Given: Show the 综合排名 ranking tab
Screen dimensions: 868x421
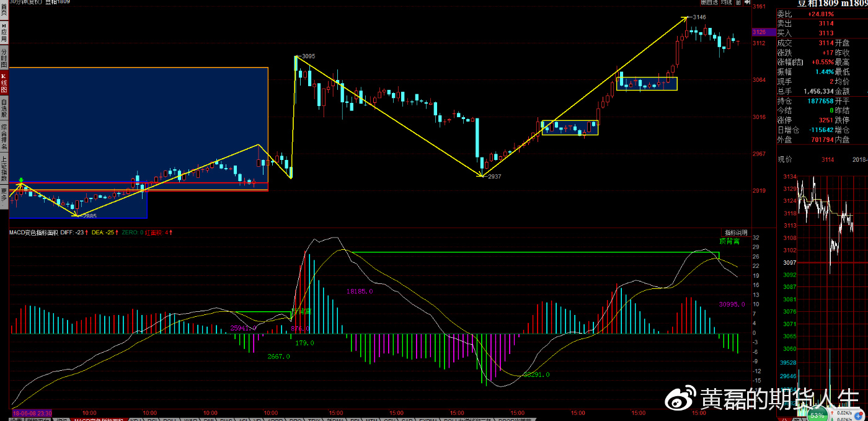Looking at the screenshot, I should pyautogui.click(x=4, y=137).
